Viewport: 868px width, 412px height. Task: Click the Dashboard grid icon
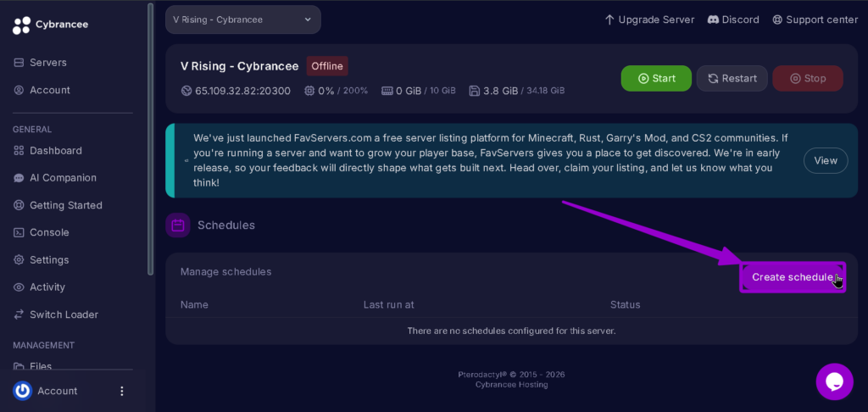19,151
